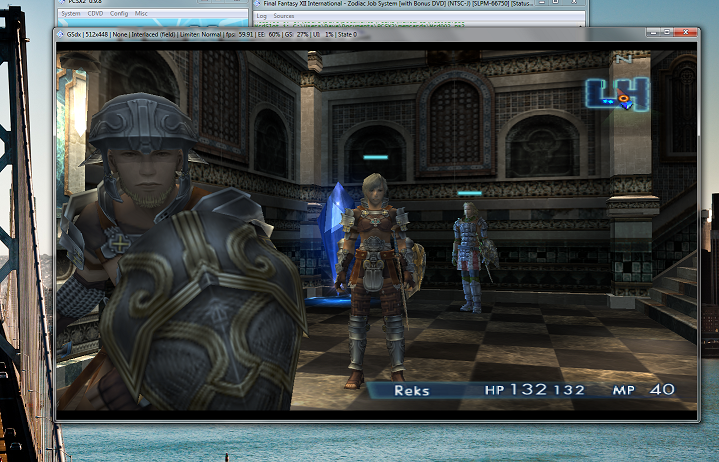Viewport: 719px width, 462px height.
Task: Click the GSdx window title icon
Action: click(x=61, y=34)
